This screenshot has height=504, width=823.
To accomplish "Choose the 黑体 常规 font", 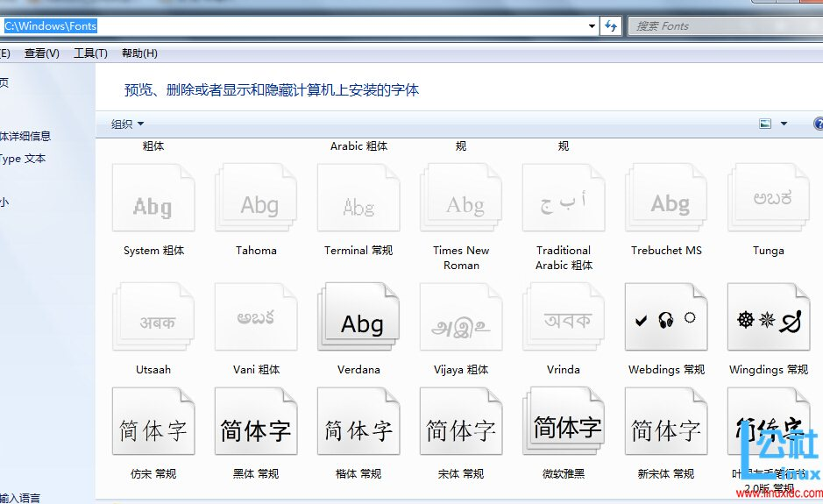I will coord(256,429).
